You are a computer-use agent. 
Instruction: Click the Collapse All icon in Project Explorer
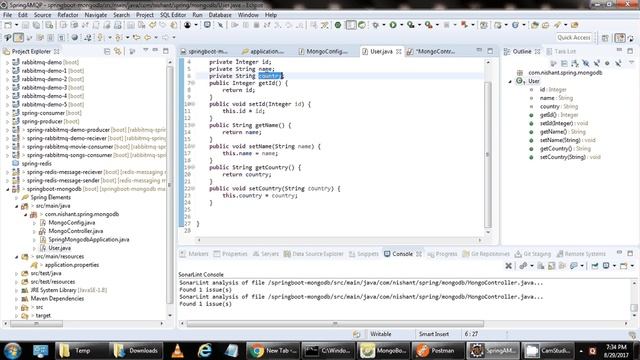(107, 51)
